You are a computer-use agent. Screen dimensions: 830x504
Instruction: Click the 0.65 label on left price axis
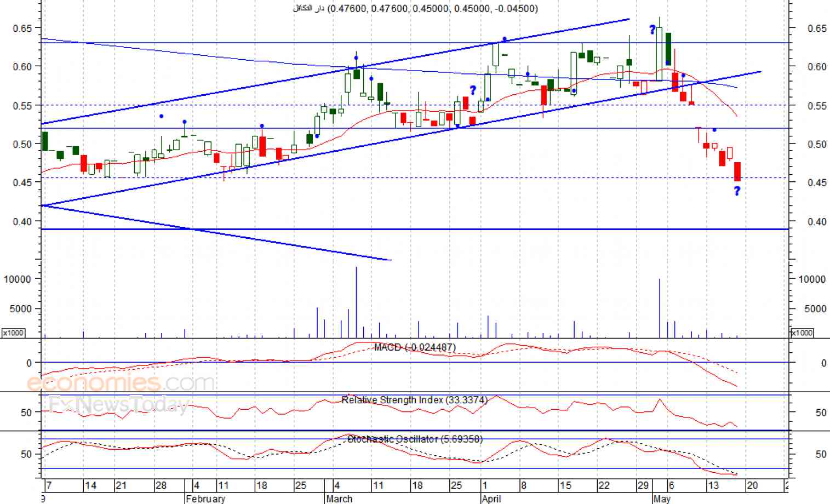(22, 28)
